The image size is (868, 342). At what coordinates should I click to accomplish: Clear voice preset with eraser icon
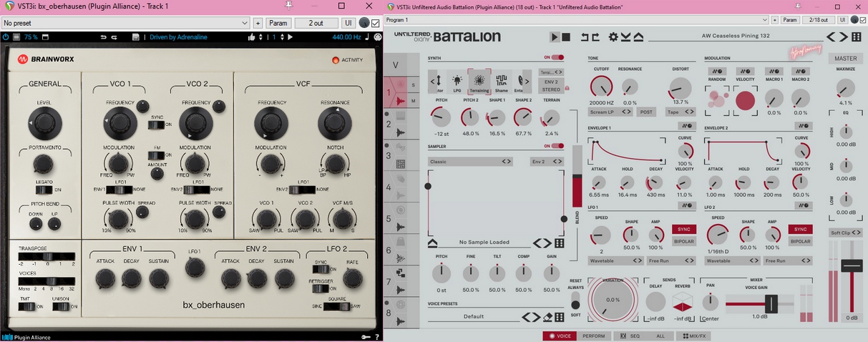(x=548, y=316)
